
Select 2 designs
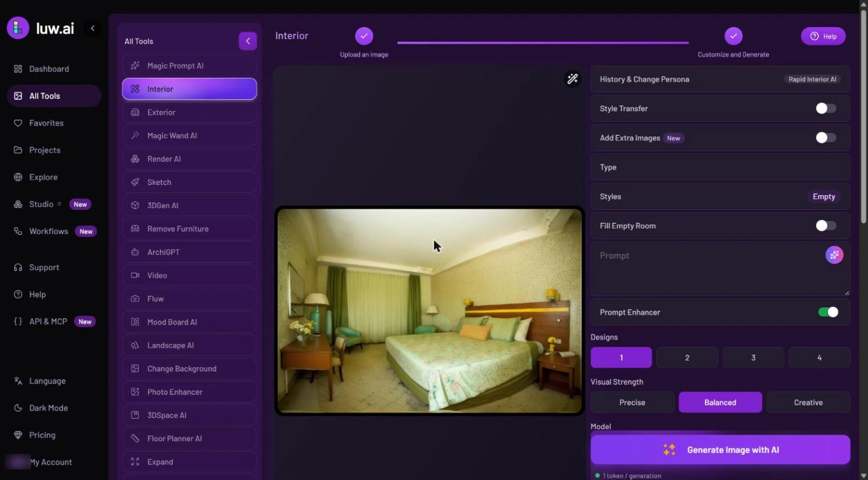(x=687, y=358)
